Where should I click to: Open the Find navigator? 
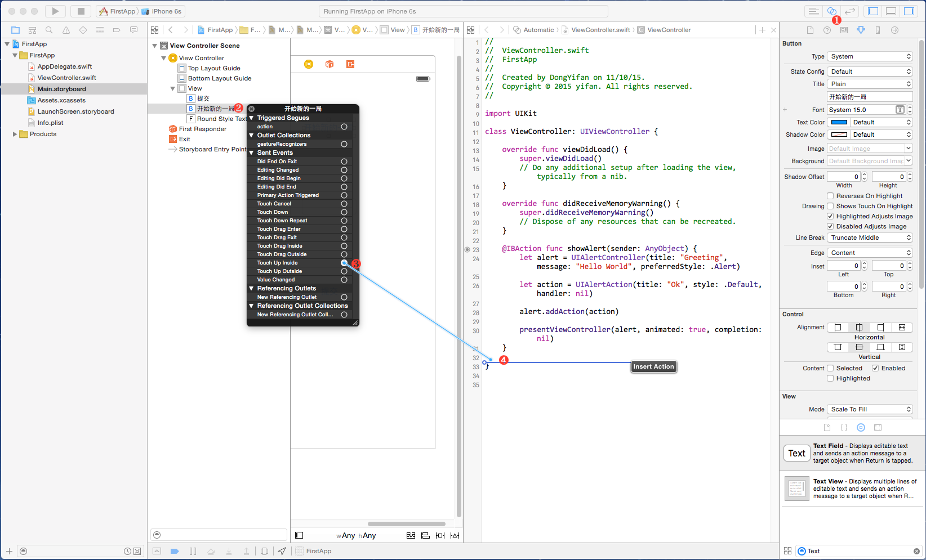(49, 30)
